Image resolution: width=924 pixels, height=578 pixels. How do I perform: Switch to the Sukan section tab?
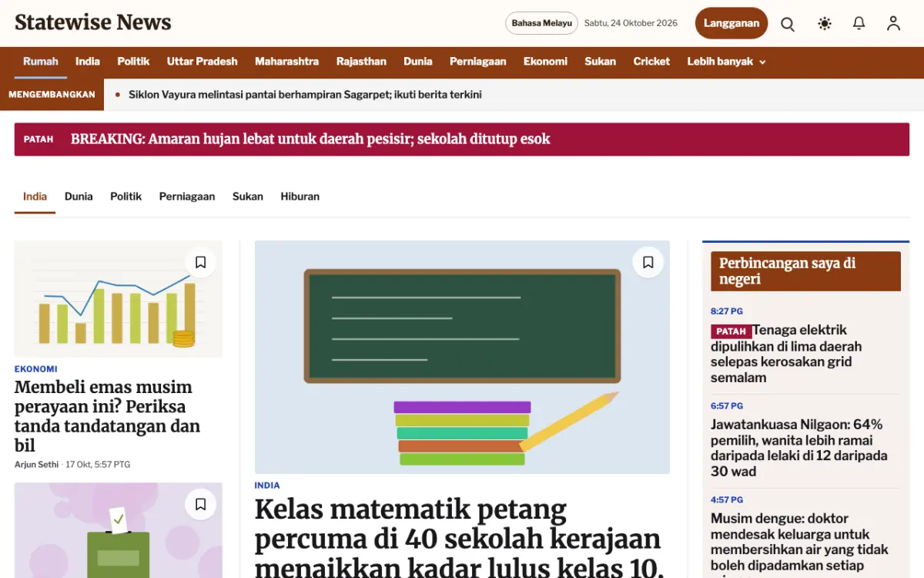[x=248, y=197]
